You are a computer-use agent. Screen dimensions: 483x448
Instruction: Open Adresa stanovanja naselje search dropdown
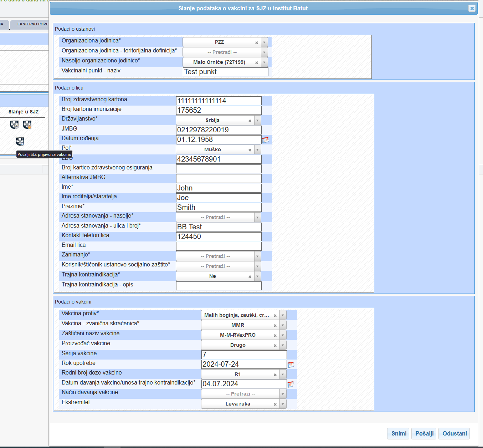[x=219, y=217]
